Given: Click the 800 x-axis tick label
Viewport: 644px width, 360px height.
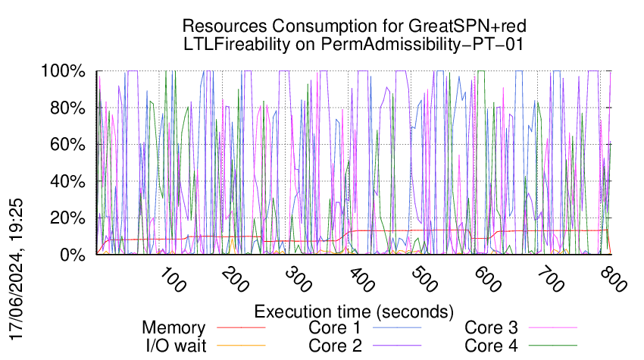Looking at the screenshot, I should [613, 280].
